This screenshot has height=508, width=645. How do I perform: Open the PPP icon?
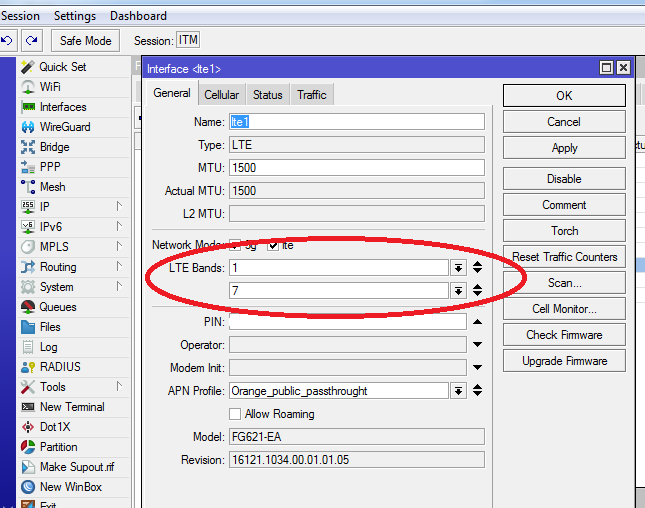pos(28,167)
